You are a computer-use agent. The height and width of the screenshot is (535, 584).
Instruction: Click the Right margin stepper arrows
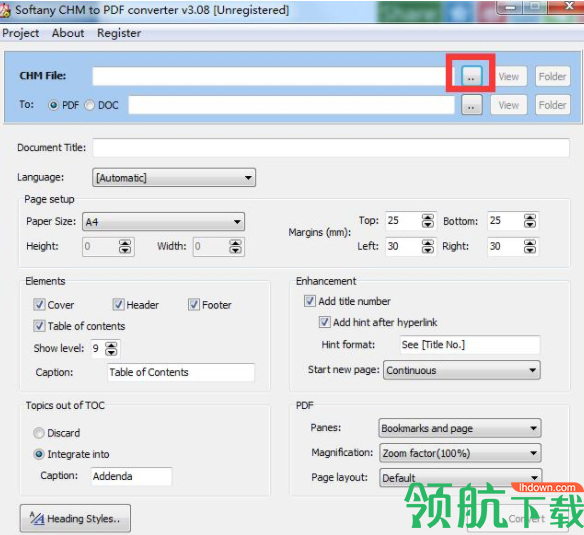[x=530, y=246]
